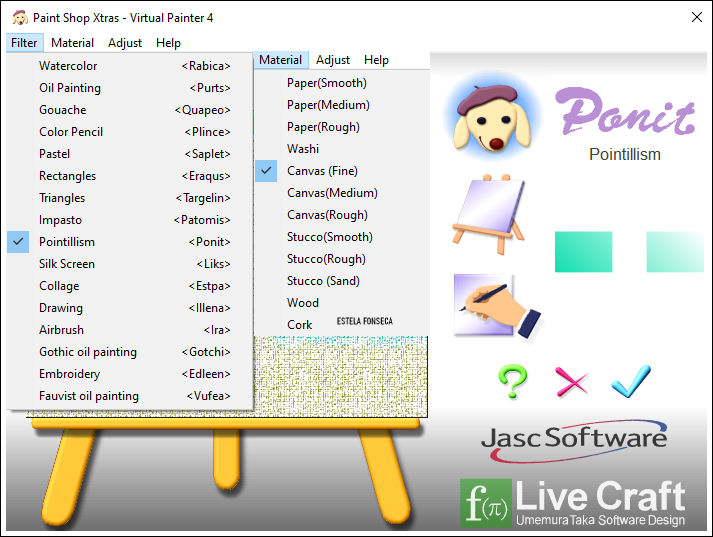Toggle the checked Canvas (Fine) material

pos(342,171)
